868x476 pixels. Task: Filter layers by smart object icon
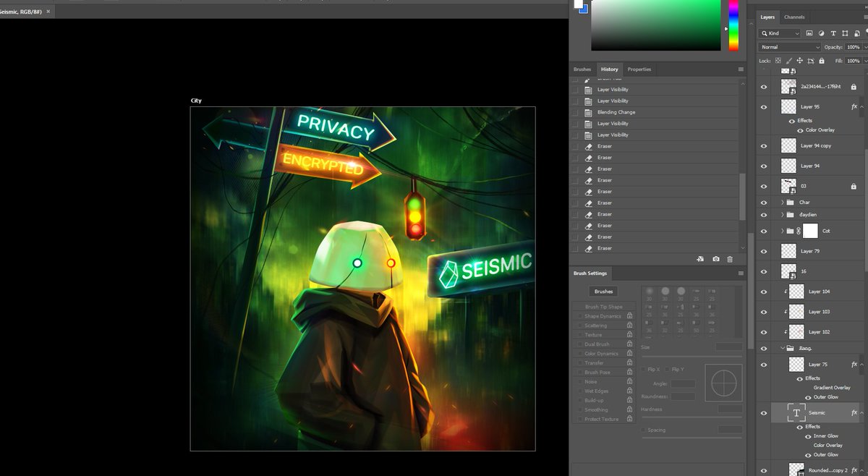(x=857, y=33)
